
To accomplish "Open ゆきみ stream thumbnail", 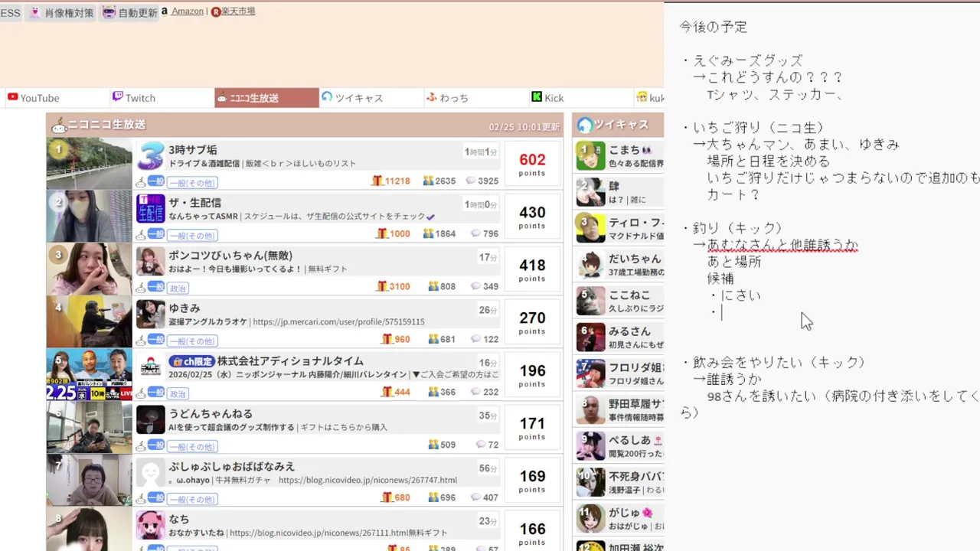I will tap(89, 322).
